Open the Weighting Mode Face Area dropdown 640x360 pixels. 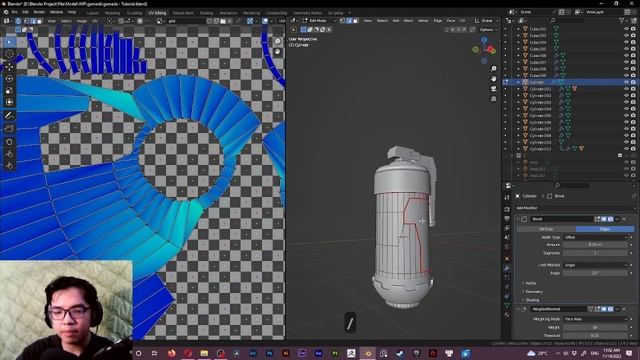pos(596,319)
